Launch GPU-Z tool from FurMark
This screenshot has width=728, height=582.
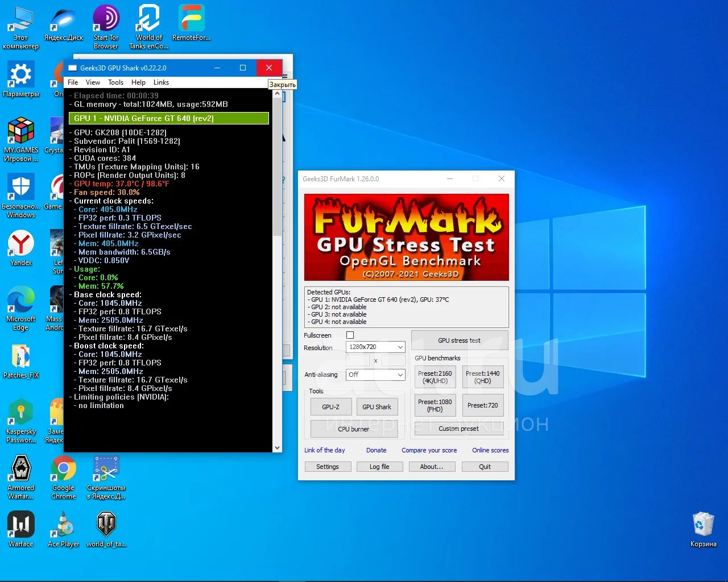click(x=330, y=407)
